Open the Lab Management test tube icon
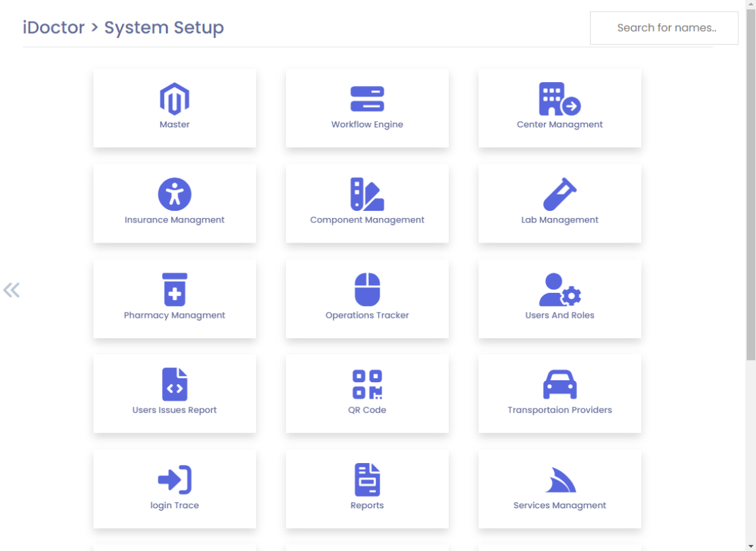The height and width of the screenshot is (551, 756). 559,194
